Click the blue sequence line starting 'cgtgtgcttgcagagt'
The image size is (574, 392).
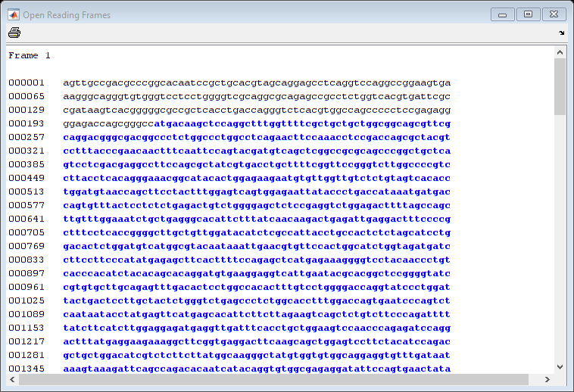257,287
